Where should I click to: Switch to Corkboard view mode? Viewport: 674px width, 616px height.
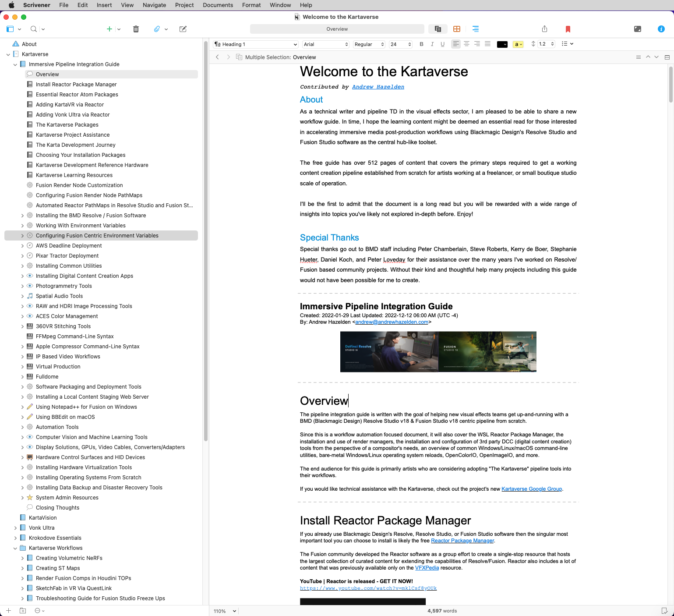click(457, 29)
